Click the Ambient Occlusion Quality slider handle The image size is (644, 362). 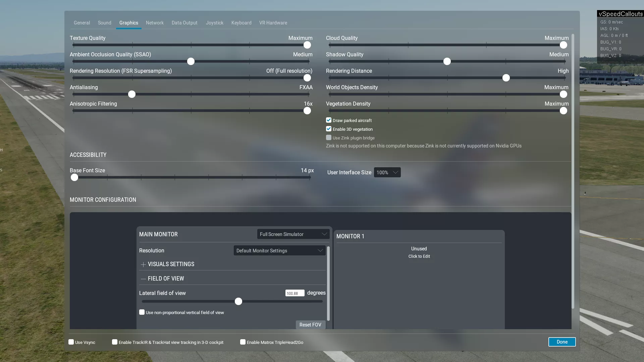191,61
